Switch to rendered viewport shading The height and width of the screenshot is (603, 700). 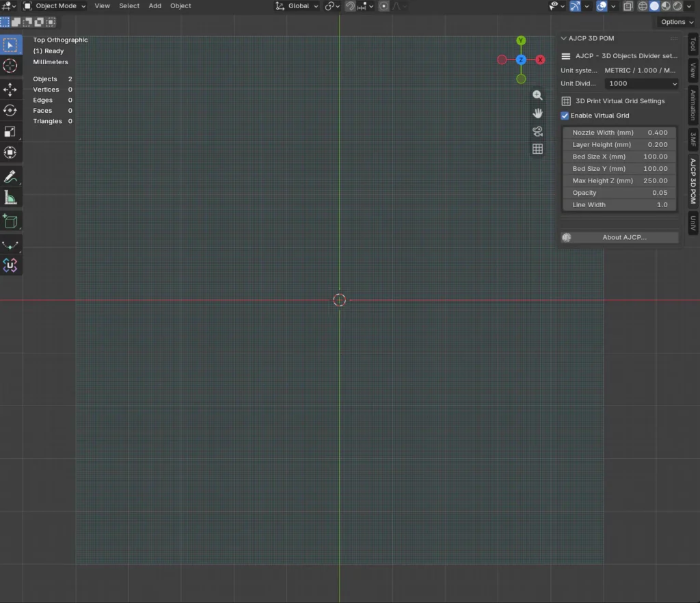coord(677,5)
